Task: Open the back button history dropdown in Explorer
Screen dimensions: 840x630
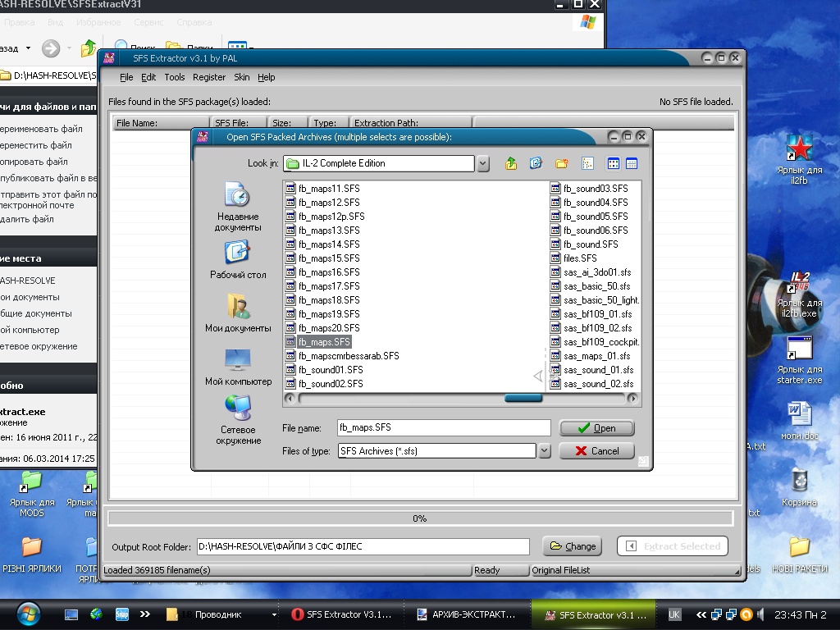Action: click(28, 48)
